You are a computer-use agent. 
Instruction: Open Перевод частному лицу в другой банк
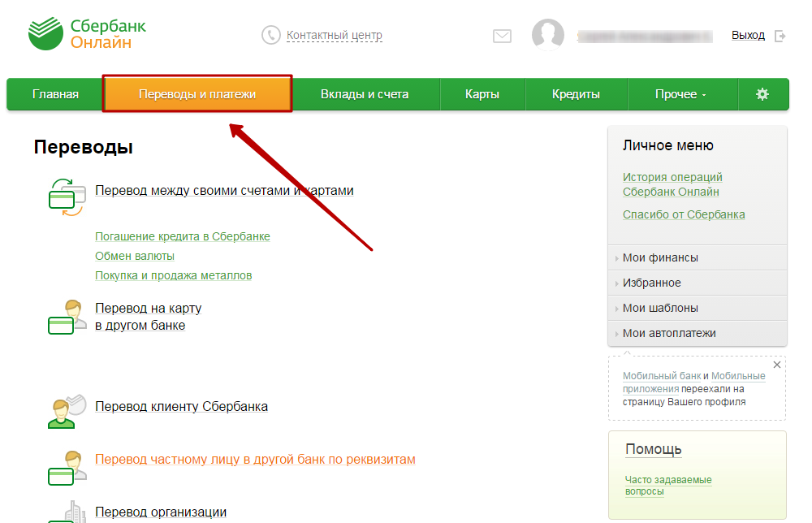coord(255,460)
